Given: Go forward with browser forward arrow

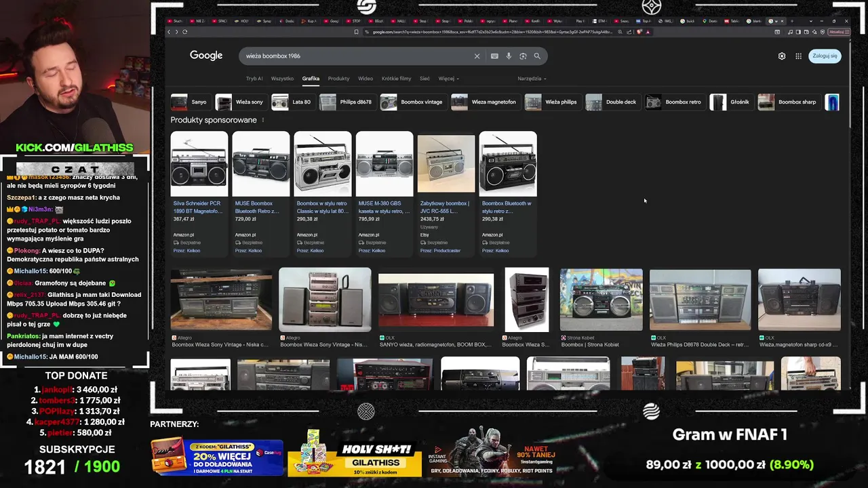Looking at the screenshot, I should (x=177, y=32).
